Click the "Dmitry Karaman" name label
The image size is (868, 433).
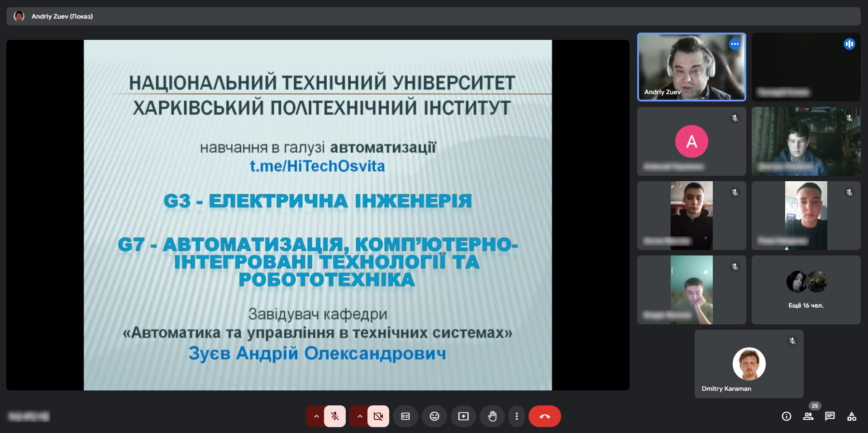pos(726,389)
